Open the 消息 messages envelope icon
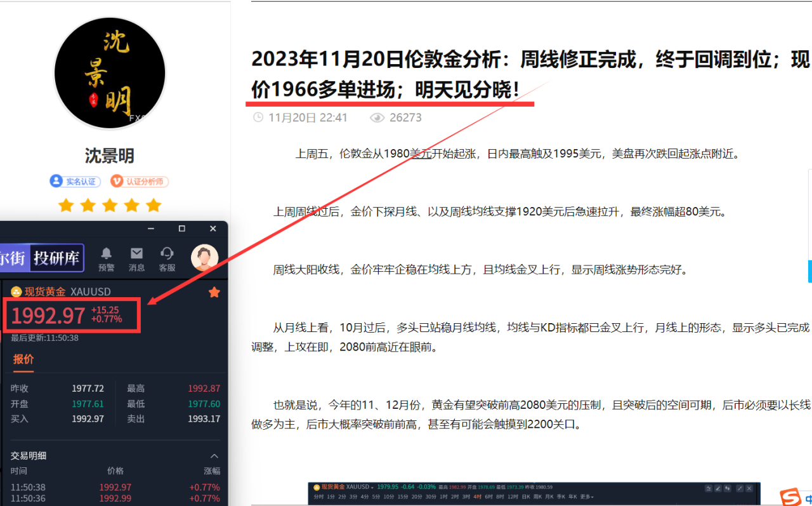This screenshot has height=506, width=812. [x=136, y=253]
